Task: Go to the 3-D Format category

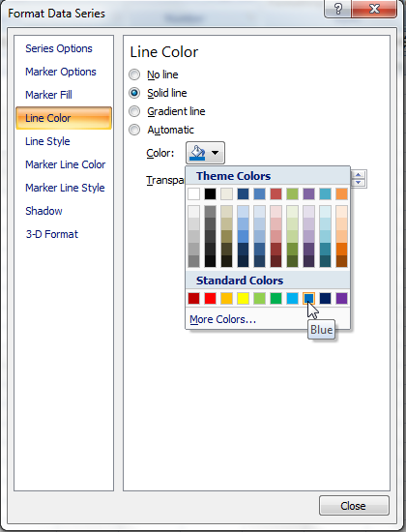Action: (x=52, y=234)
